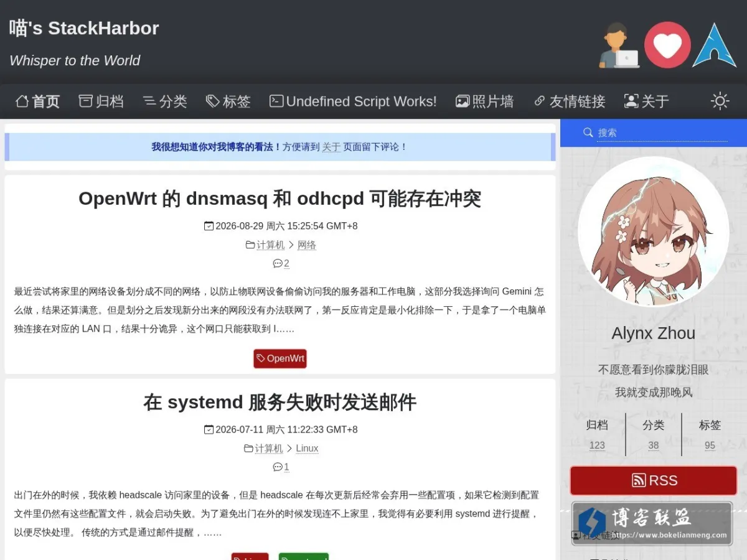Click the calendar icon beside 2026-08-29 date
This screenshot has height=560, width=747.
(x=209, y=226)
